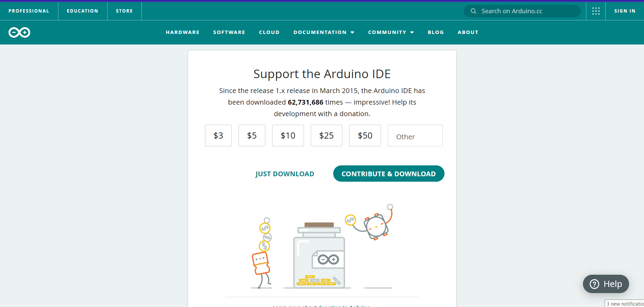The width and height of the screenshot is (644, 307).
Task: Click CONTRIBUTE & DOWNLOAD
Action: pyautogui.click(x=389, y=174)
